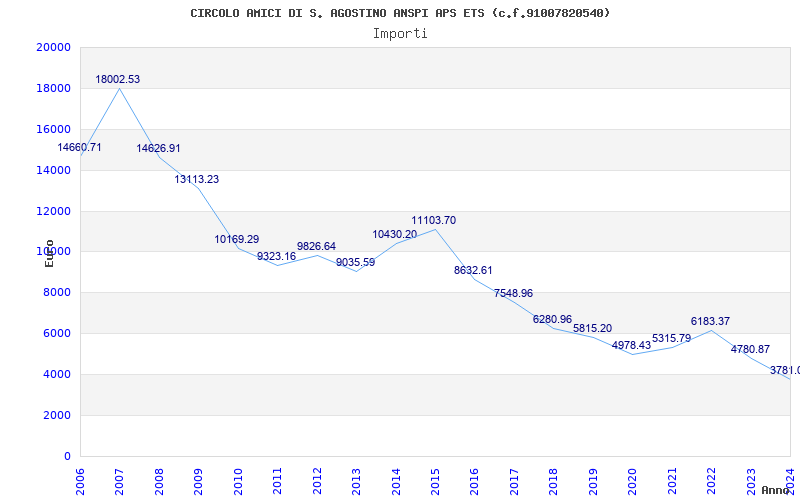Select the 6183.37 data label
This screenshot has height=500, width=800.
tap(710, 321)
